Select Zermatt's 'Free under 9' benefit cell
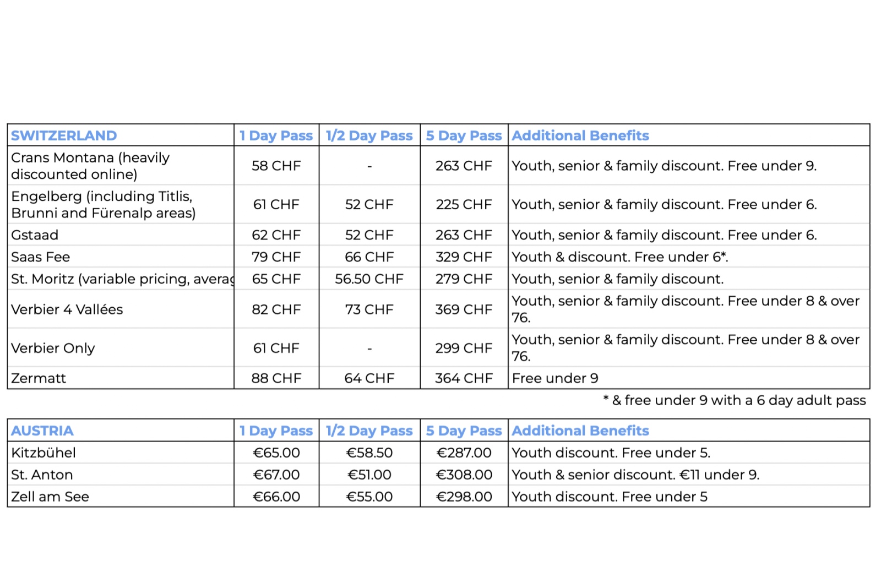This screenshot has height=588, width=881. click(x=555, y=378)
